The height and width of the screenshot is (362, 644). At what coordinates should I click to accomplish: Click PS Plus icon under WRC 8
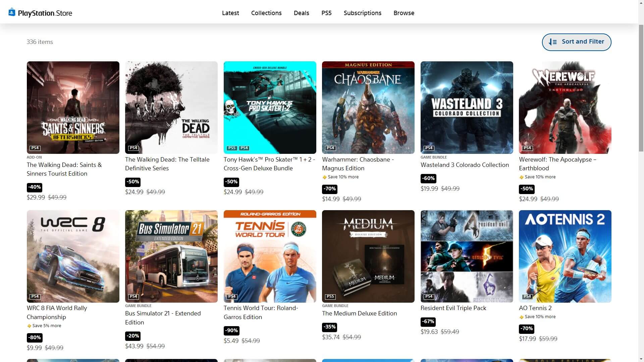pos(29,326)
